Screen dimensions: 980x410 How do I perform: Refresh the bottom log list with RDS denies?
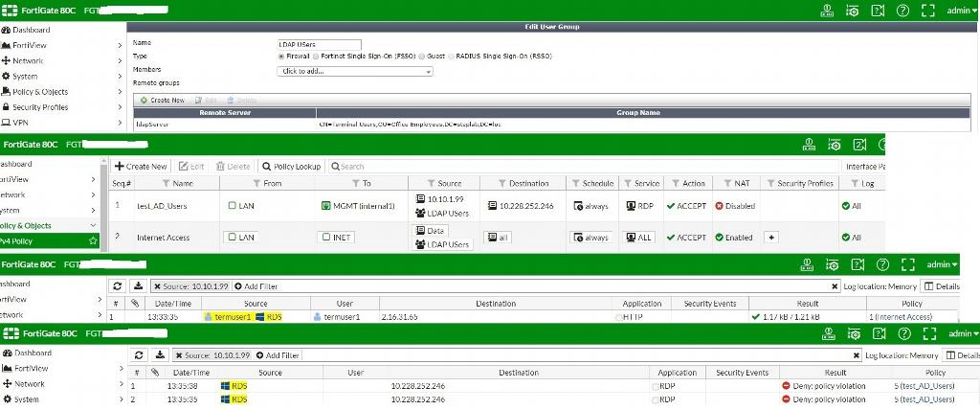point(139,354)
